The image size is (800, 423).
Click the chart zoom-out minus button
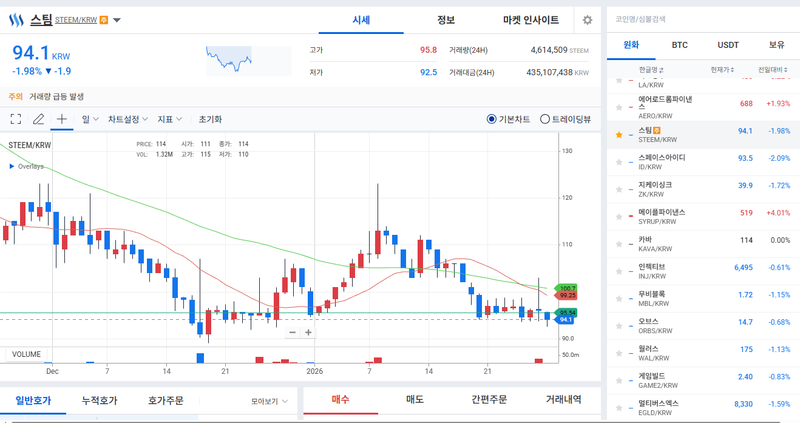click(x=292, y=332)
